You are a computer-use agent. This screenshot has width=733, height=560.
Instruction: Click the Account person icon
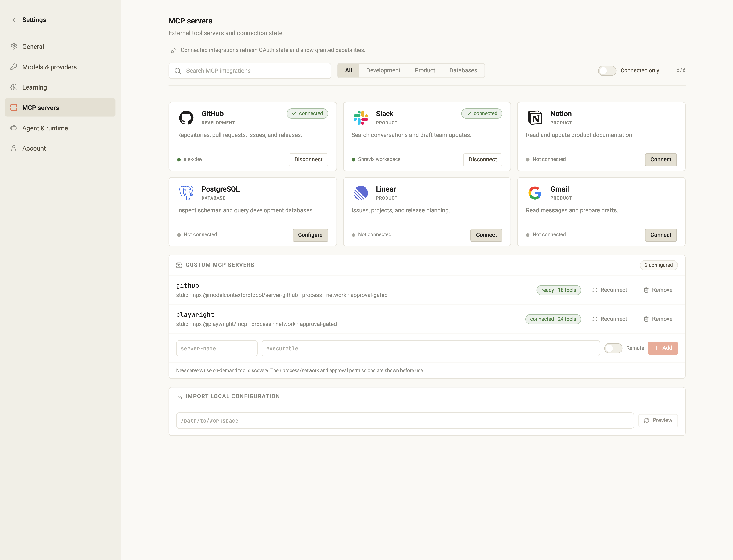coord(14,148)
